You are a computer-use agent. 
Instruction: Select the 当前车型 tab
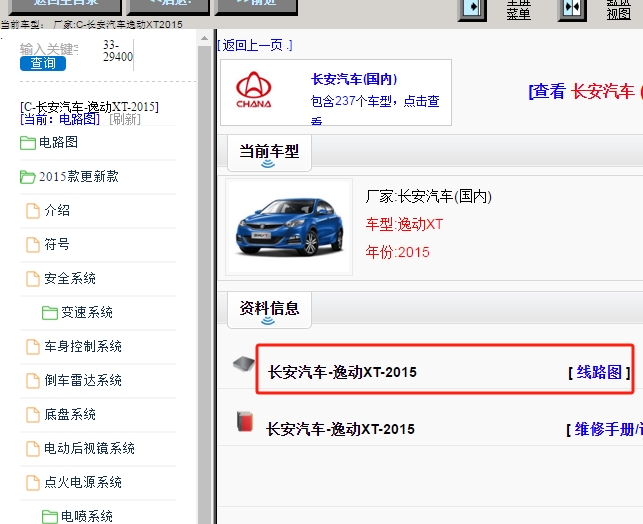[x=269, y=153]
